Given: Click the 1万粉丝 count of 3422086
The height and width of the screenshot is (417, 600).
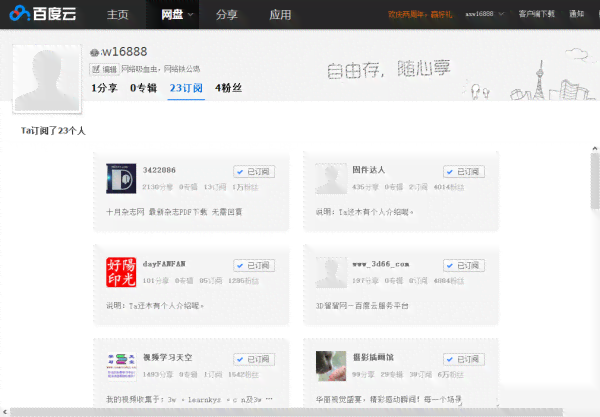Looking at the screenshot, I should (245, 187).
